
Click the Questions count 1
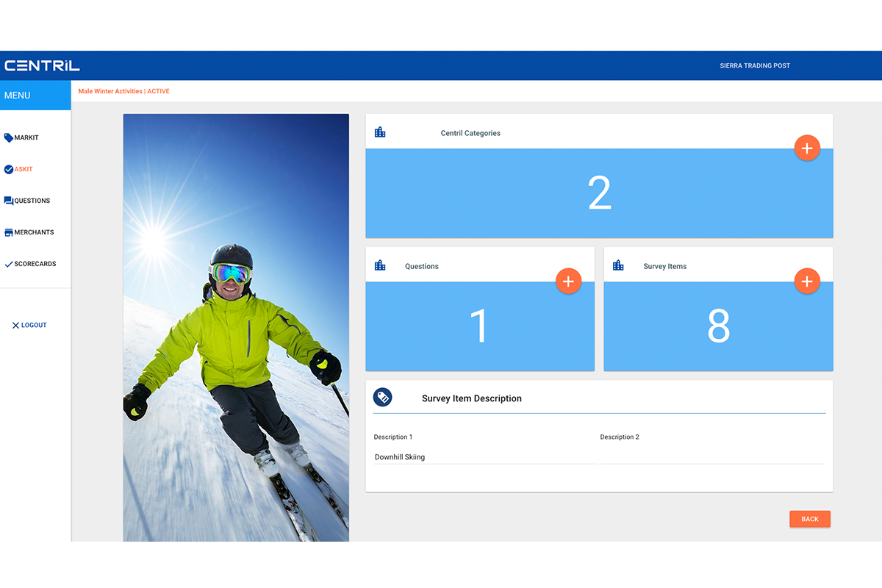479,326
